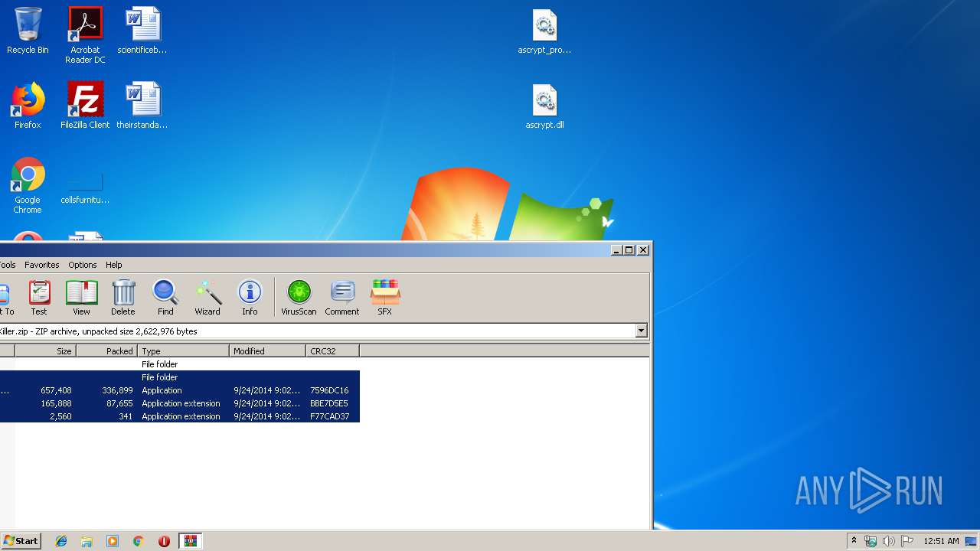The width and height of the screenshot is (980, 551).
Task: Add an archive Comment
Action: coord(342,298)
